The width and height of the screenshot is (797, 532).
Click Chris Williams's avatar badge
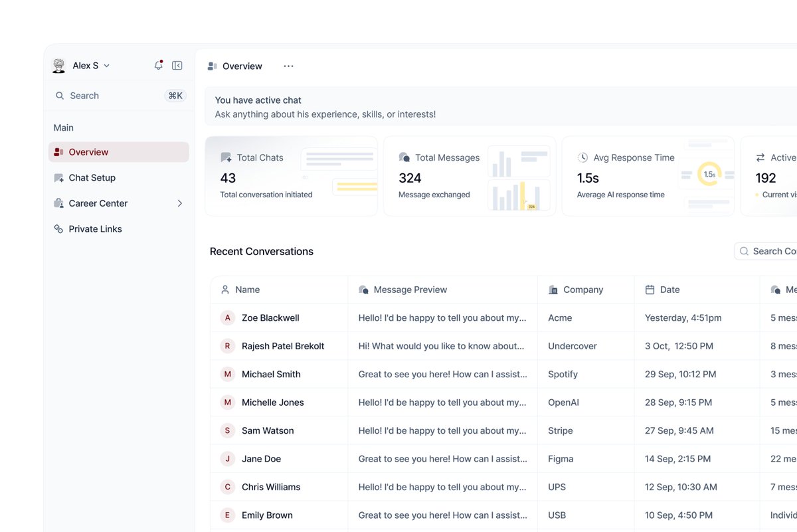pos(228,488)
